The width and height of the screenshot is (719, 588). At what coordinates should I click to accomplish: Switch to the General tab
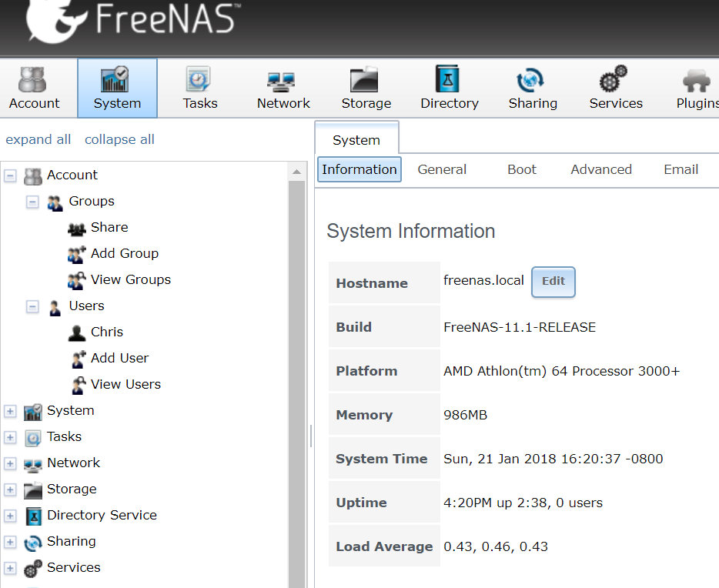pyautogui.click(x=442, y=169)
